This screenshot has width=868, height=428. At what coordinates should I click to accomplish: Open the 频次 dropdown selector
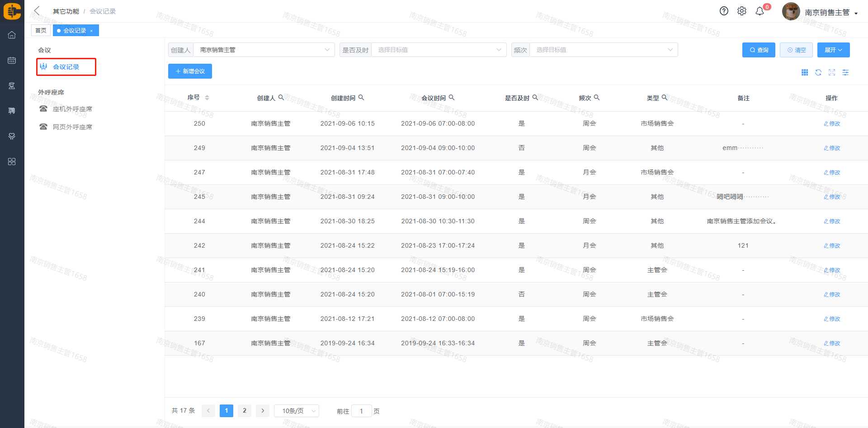coord(603,50)
